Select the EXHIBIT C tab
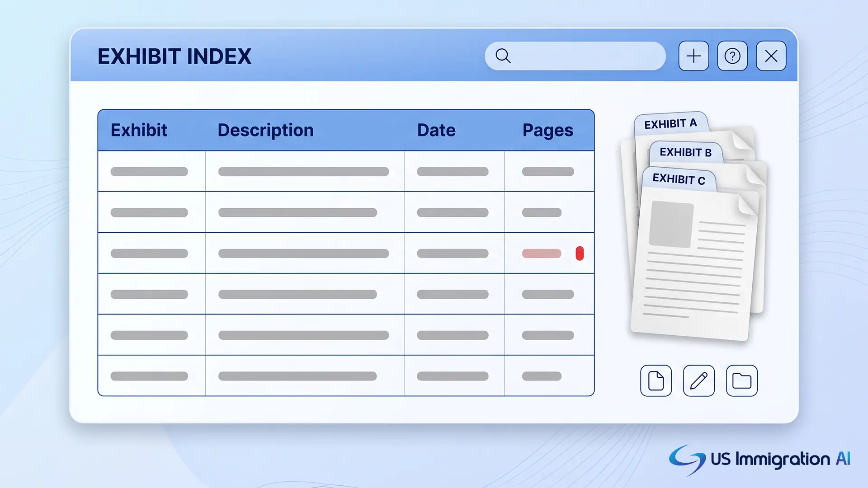 pyautogui.click(x=679, y=179)
